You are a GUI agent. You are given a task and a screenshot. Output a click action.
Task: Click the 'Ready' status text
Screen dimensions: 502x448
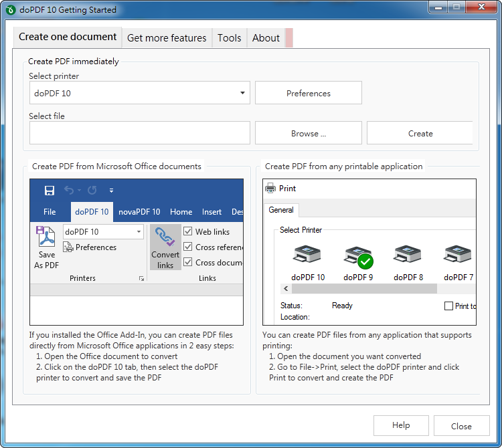(x=342, y=306)
